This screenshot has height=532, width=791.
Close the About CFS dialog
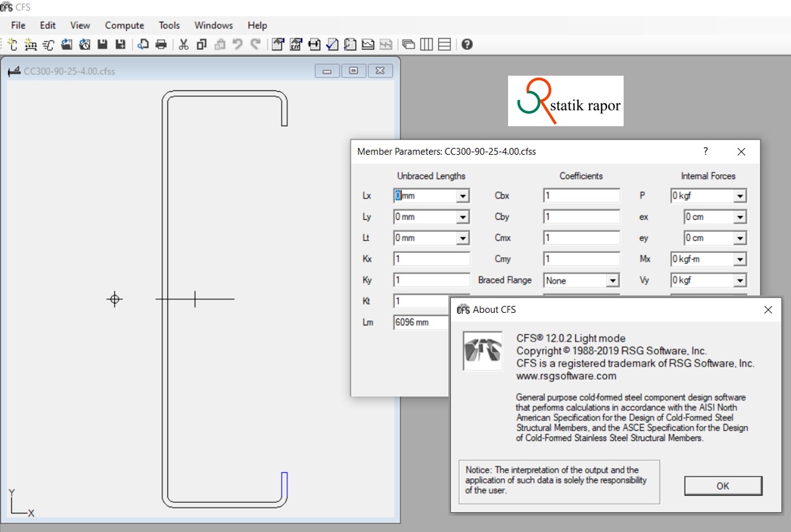768,310
